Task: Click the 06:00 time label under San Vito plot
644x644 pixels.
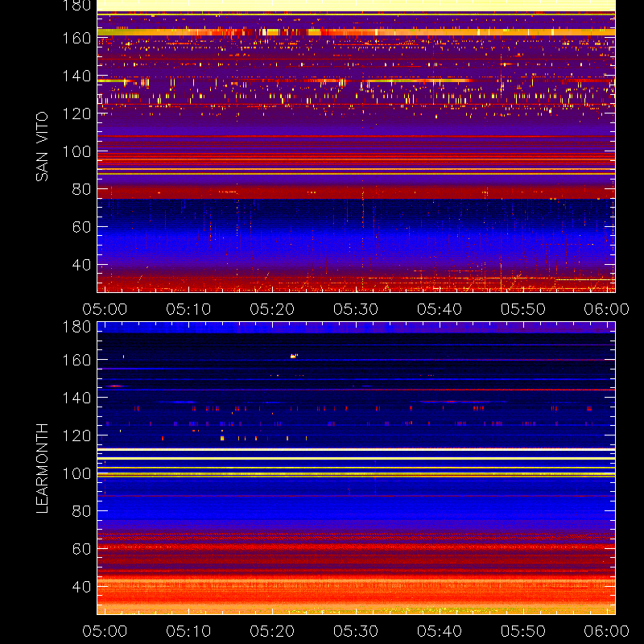Action: coord(607,309)
